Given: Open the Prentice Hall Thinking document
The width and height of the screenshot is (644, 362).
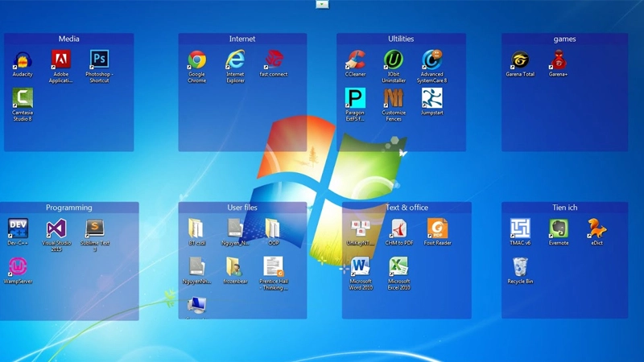Looking at the screenshot, I should point(274,267).
